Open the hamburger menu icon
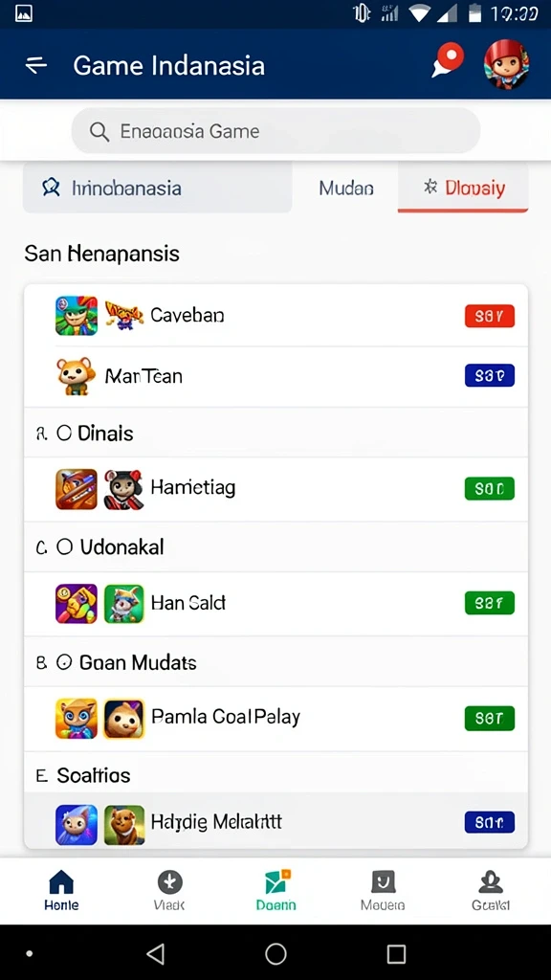 click(x=36, y=65)
